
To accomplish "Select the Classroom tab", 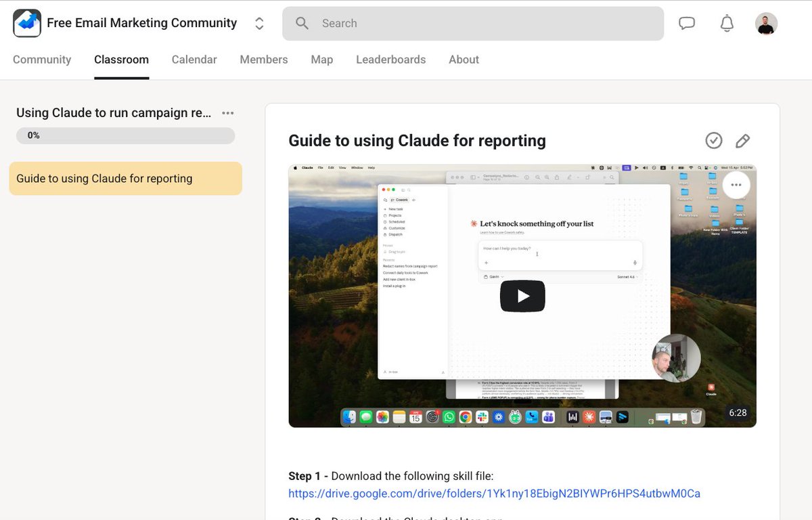I will 122,60.
